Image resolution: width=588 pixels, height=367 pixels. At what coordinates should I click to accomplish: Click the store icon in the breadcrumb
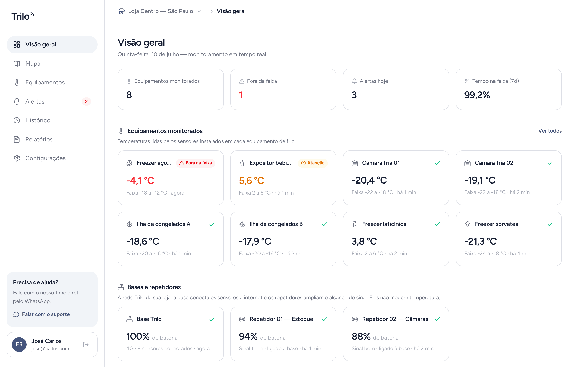tap(121, 11)
